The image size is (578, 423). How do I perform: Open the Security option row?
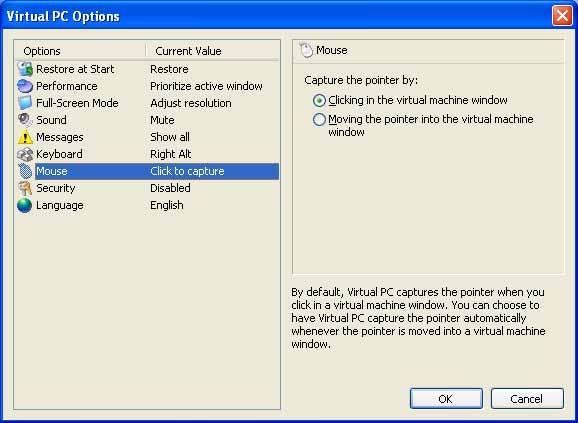tap(147, 188)
